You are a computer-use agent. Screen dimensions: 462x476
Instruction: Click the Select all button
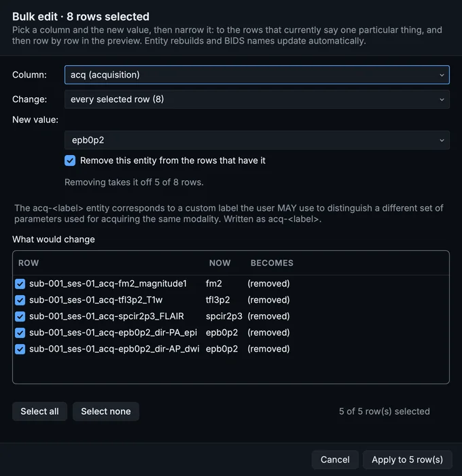click(39, 411)
